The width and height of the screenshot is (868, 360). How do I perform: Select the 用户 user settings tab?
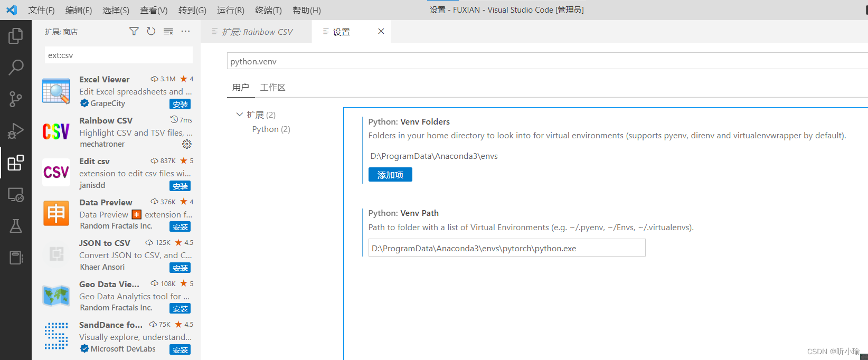coord(241,87)
